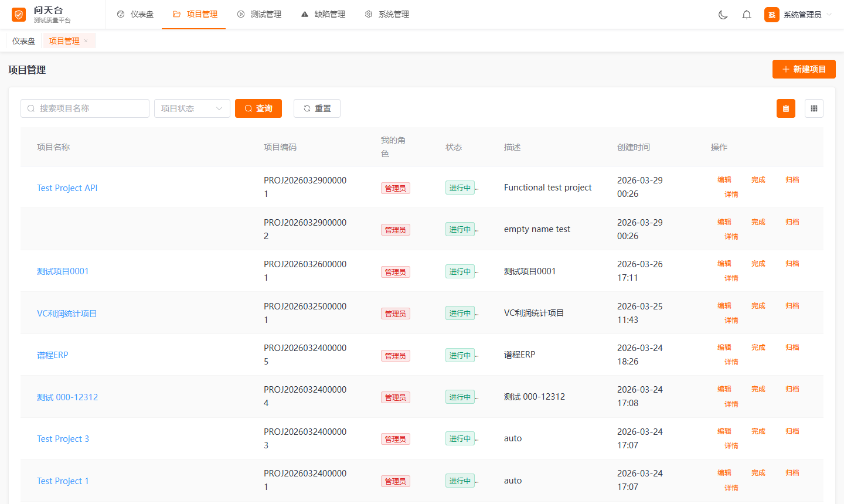
Task: Expand the 项目状态 filter dropdown
Action: coord(192,108)
